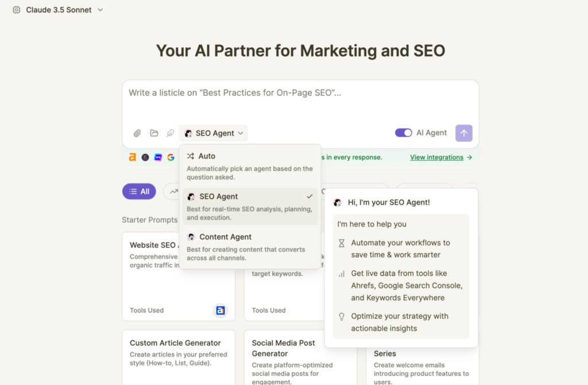Click the shuffle icon beside Auto
This screenshot has width=588, height=385.
191,156
